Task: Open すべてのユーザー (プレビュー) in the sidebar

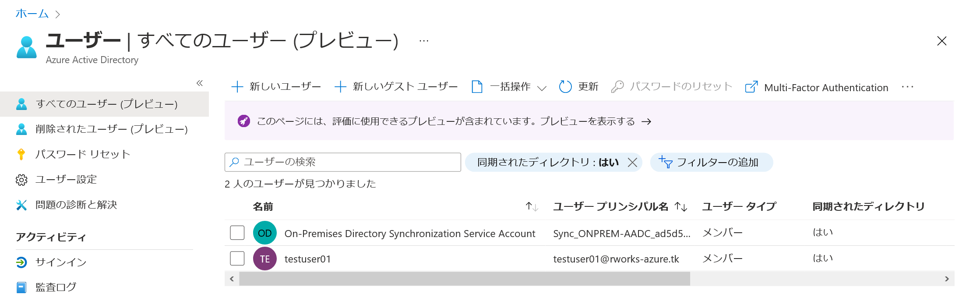Action: click(x=104, y=104)
